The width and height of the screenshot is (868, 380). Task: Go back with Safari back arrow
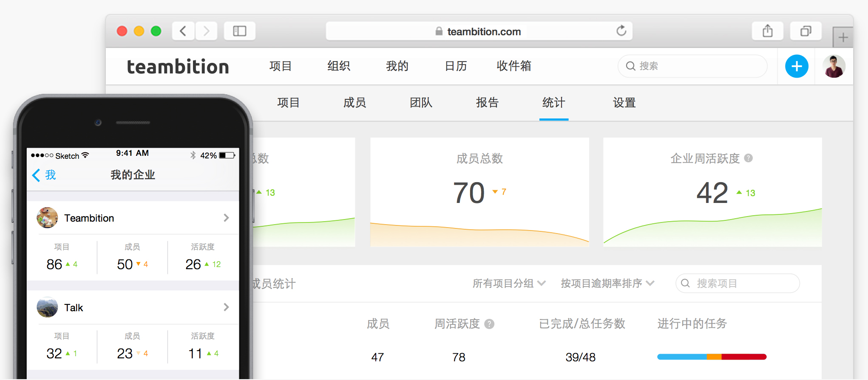[183, 31]
